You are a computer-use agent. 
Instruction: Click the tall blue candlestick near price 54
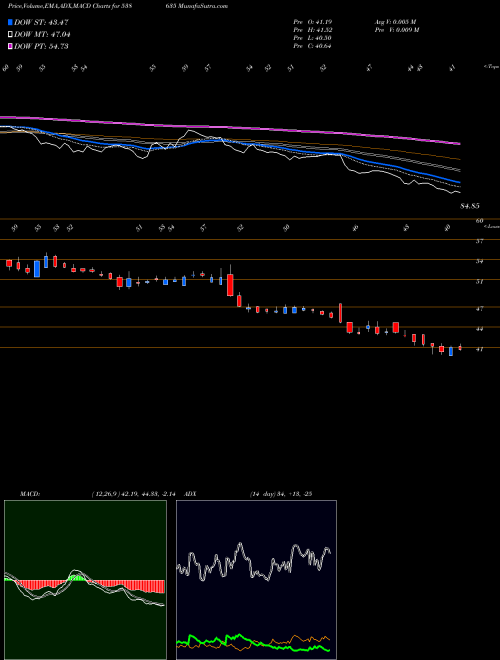(37, 269)
